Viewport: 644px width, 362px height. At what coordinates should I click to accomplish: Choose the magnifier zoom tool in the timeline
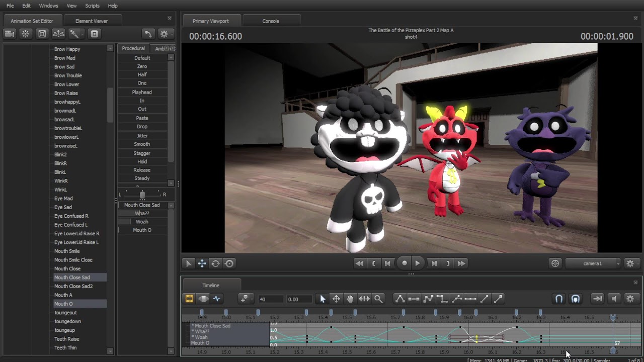378,299
